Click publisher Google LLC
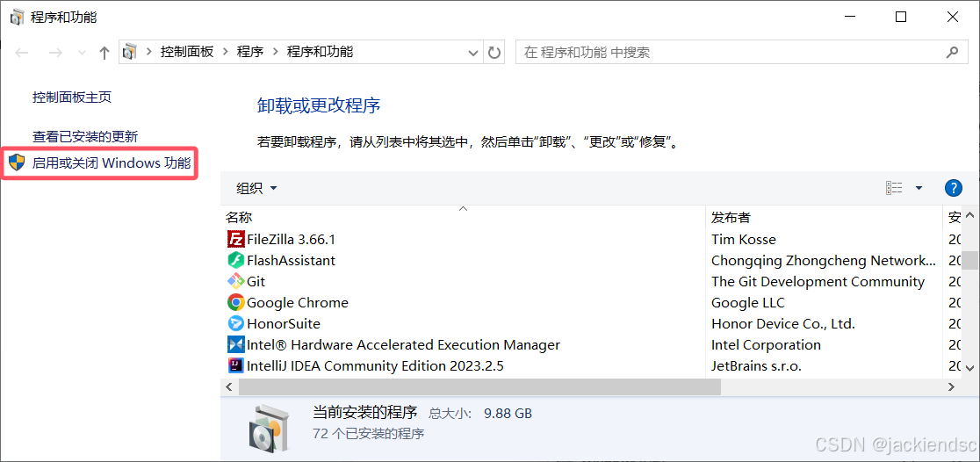This screenshot has width=980, height=462. click(748, 302)
